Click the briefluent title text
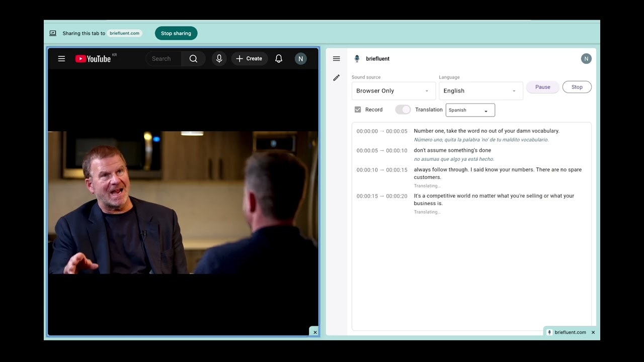This screenshot has width=644, height=362. click(378, 59)
